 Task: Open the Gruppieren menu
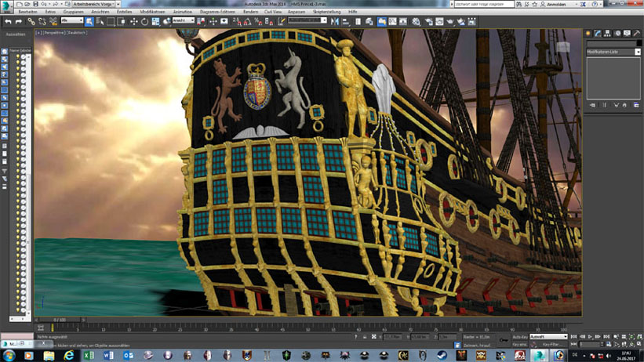coord(73,12)
